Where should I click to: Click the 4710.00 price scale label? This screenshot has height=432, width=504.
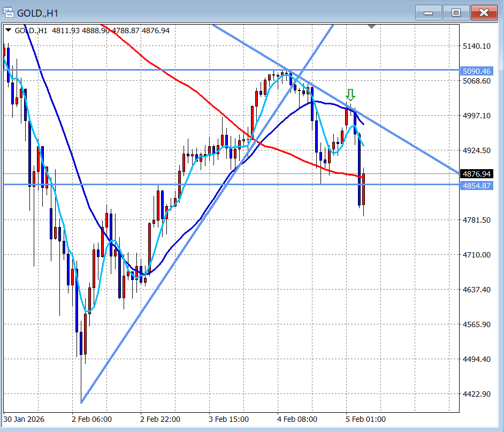tap(476, 255)
